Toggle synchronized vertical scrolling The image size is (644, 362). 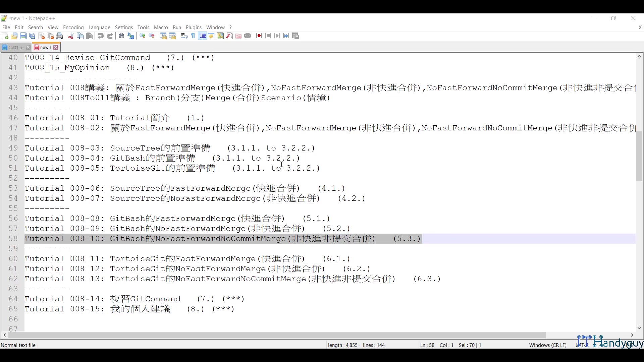pyautogui.click(x=163, y=36)
